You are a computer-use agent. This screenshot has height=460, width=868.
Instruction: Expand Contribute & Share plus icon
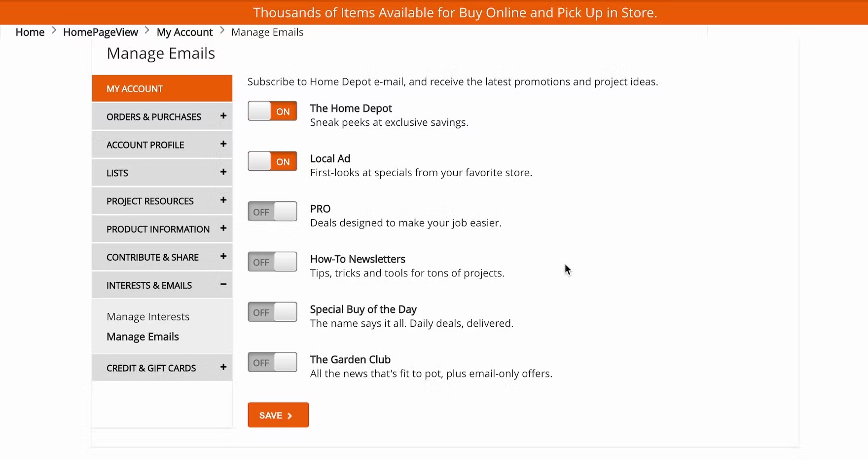pyautogui.click(x=223, y=257)
